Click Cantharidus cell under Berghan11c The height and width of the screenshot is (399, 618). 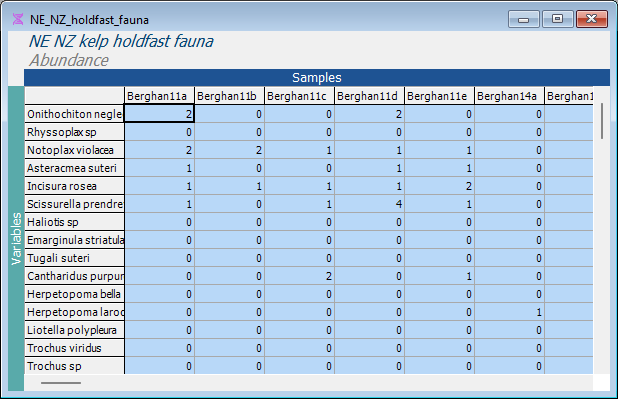click(299, 276)
